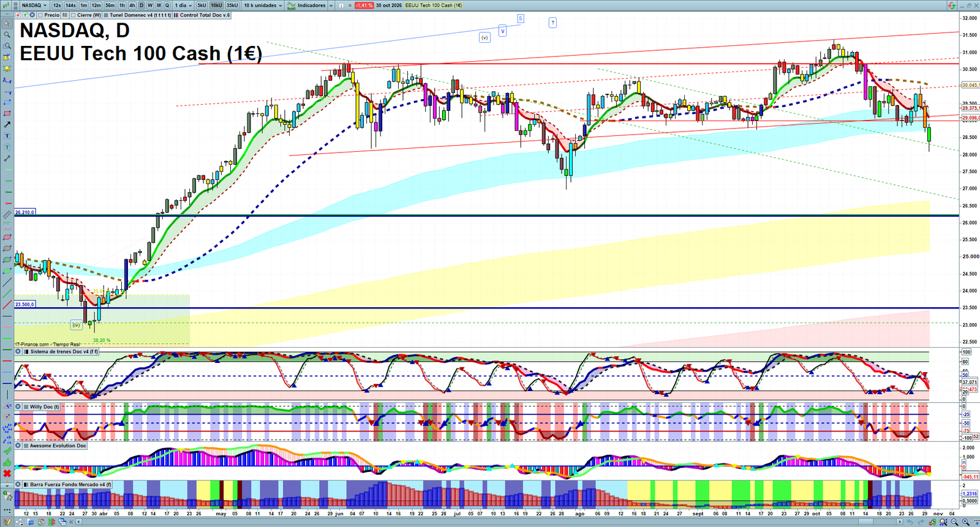980x527 pixels.
Task: Select the zoom-area rectangle tool
Action: coord(7,46)
